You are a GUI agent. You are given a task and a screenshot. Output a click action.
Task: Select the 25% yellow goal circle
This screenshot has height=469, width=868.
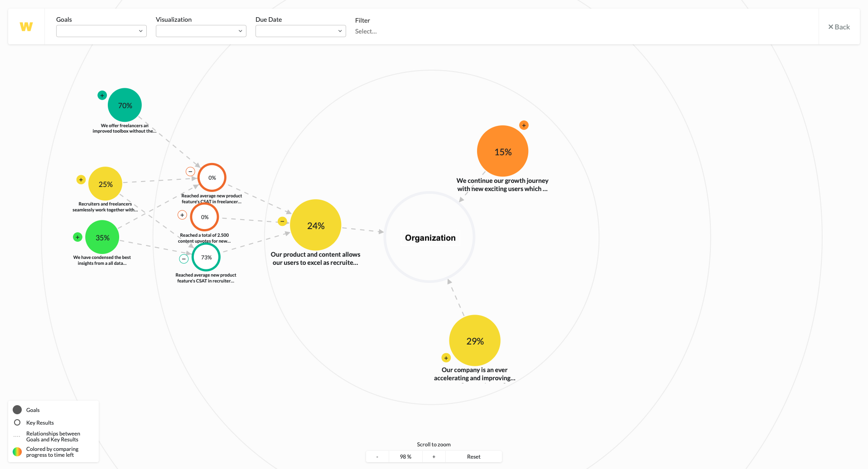tap(106, 184)
